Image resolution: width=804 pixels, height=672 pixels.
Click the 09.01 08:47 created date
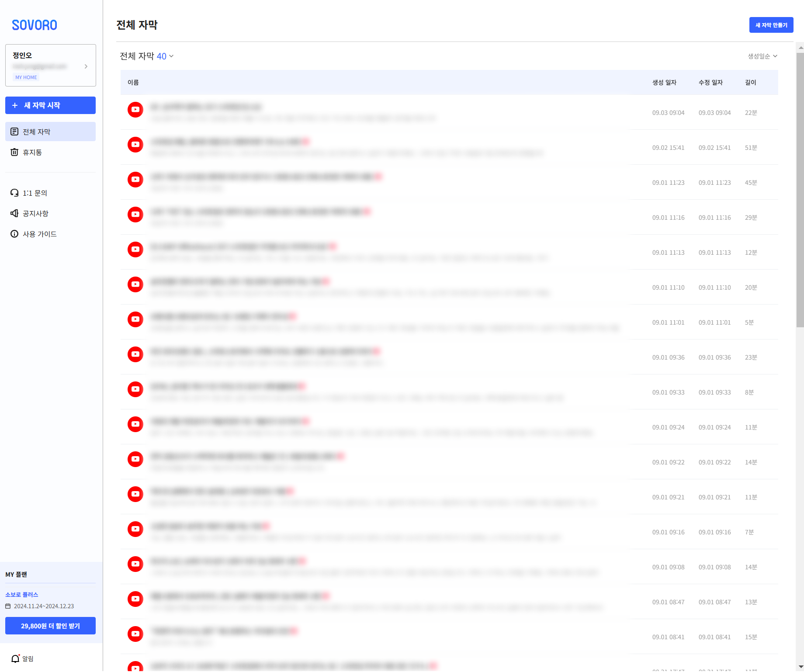coord(669,602)
